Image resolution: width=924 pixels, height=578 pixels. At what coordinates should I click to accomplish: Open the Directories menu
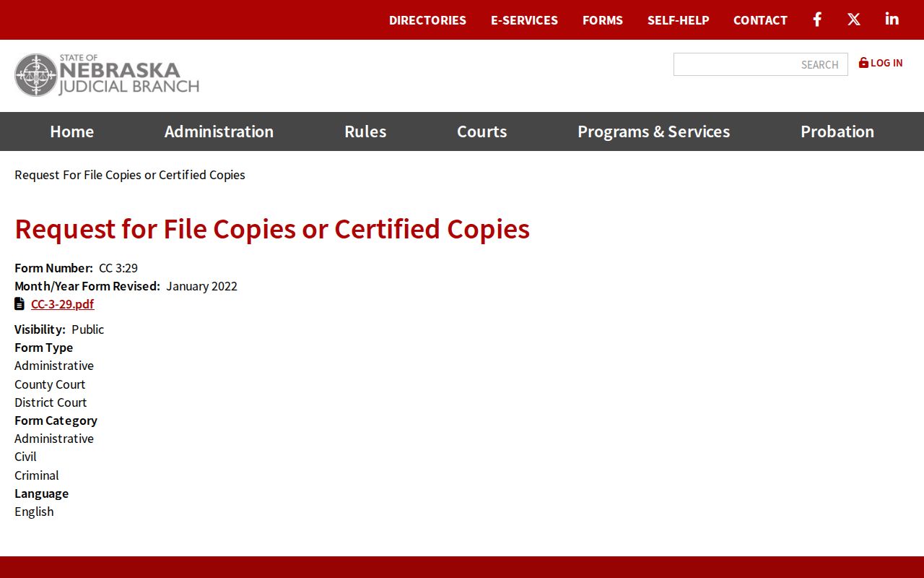point(427,20)
